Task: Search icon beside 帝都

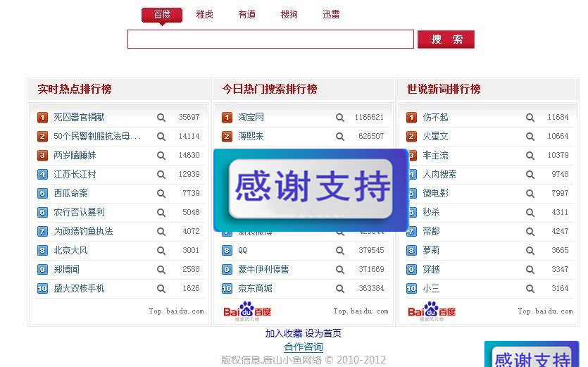Action: pyautogui.click(x=530, y=232)
